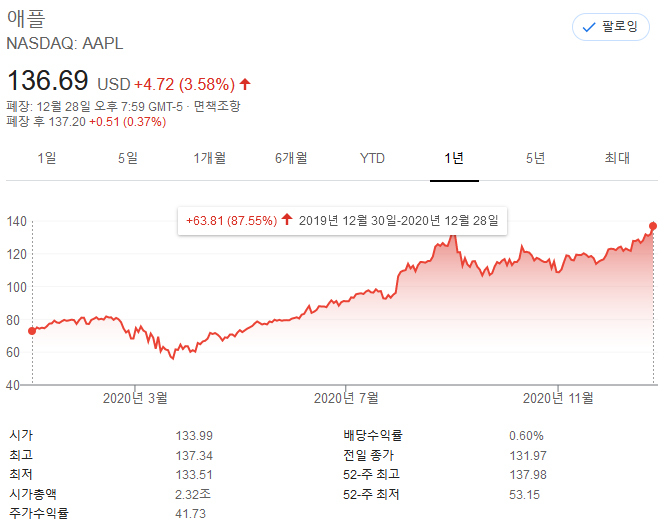Click the 배당수익률 label
Screen dimensions: 672x531
[373, 435]
